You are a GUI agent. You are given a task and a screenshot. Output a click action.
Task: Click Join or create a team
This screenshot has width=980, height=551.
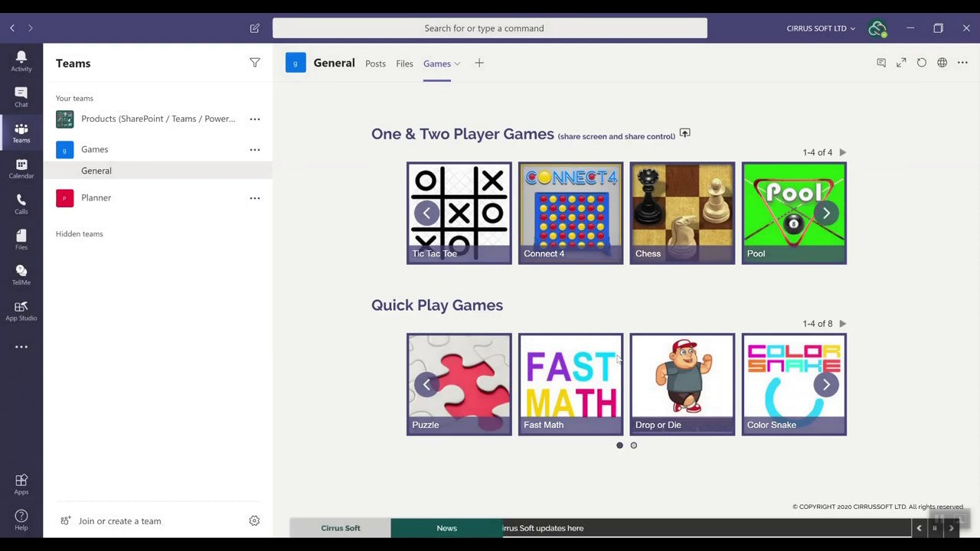119,521
